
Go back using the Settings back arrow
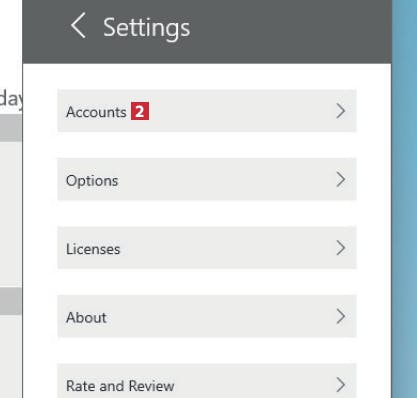pos(78,26)
